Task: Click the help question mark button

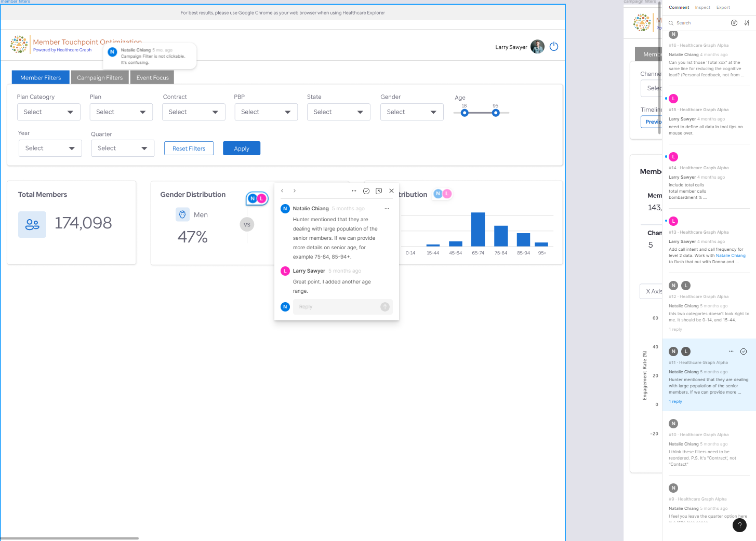Action: [x=740, y=525]
